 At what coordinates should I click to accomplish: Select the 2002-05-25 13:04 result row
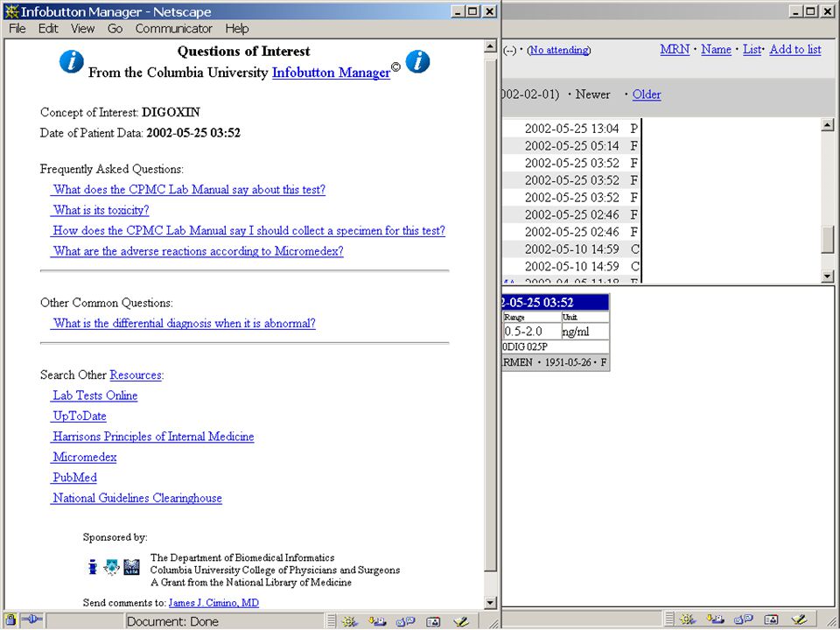571,129
